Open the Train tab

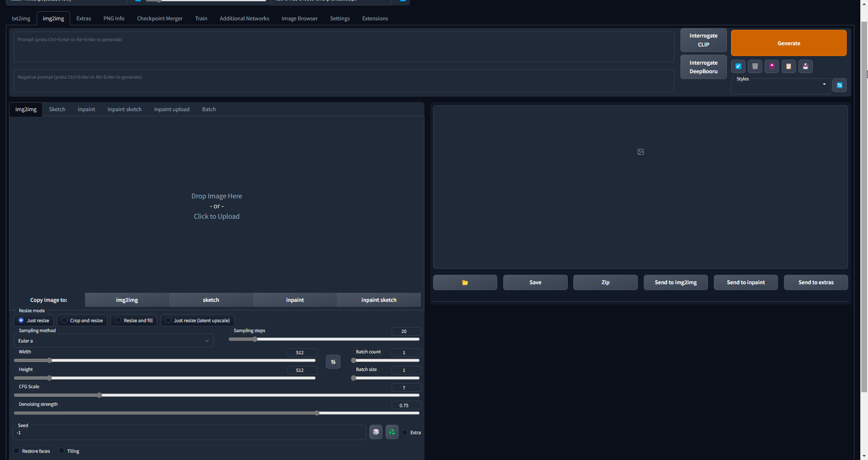(x=201, y=19)
